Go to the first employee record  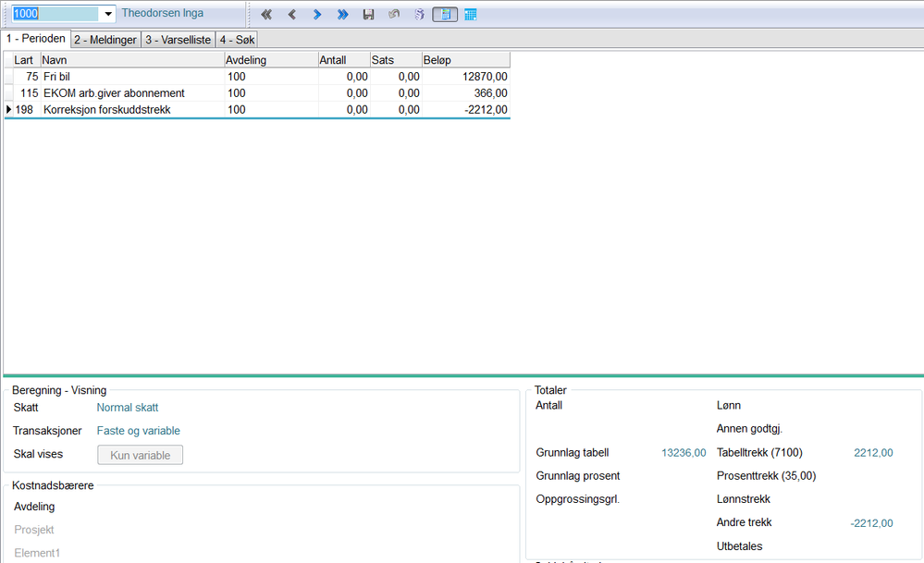266,15
